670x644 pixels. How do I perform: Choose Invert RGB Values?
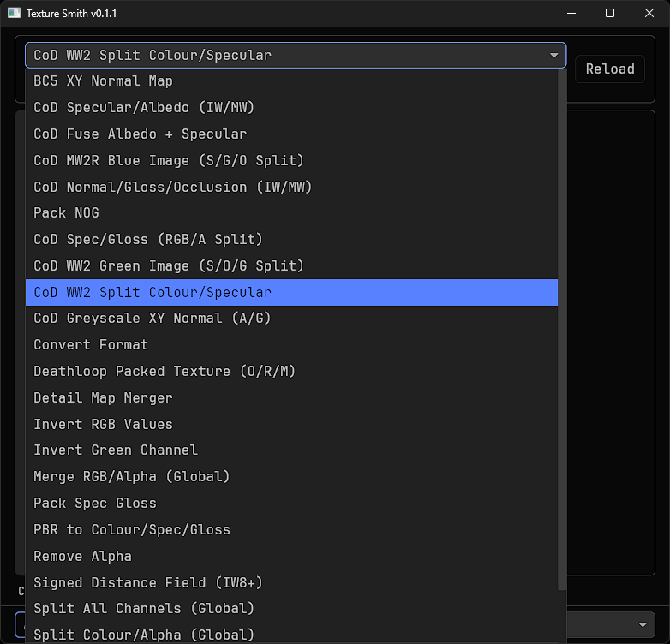(x=291, y=425)
